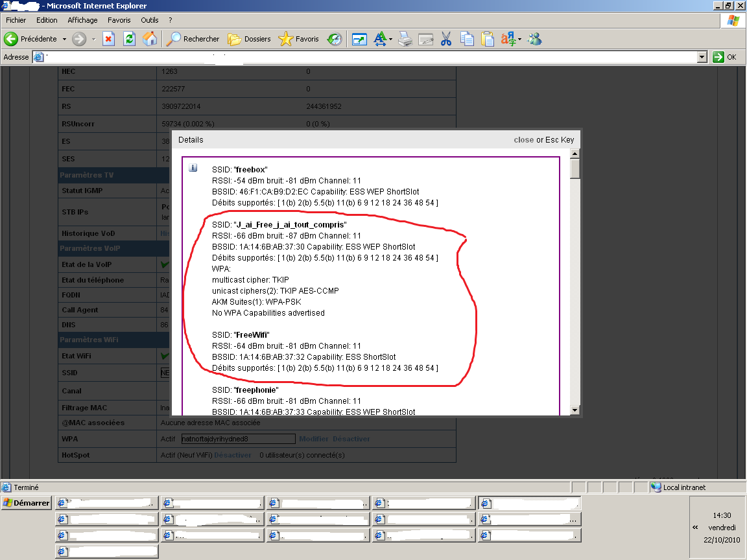747x560 pixels.
Task: Click the info icon in Details list
Action: pyautogui.click(x=193, y=168)
